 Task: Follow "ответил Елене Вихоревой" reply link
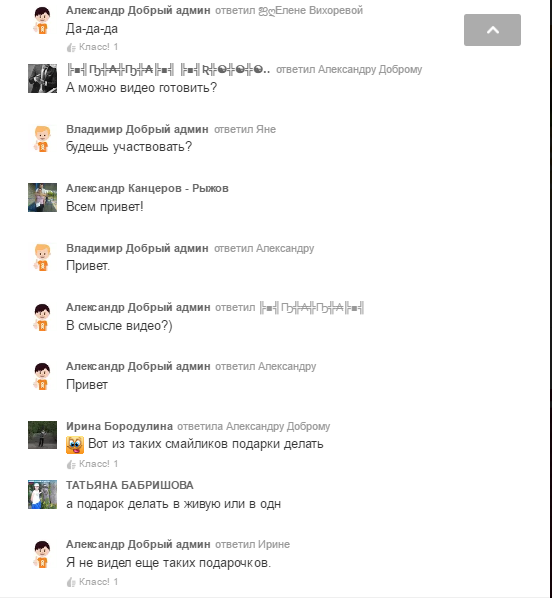coord(289,11)
